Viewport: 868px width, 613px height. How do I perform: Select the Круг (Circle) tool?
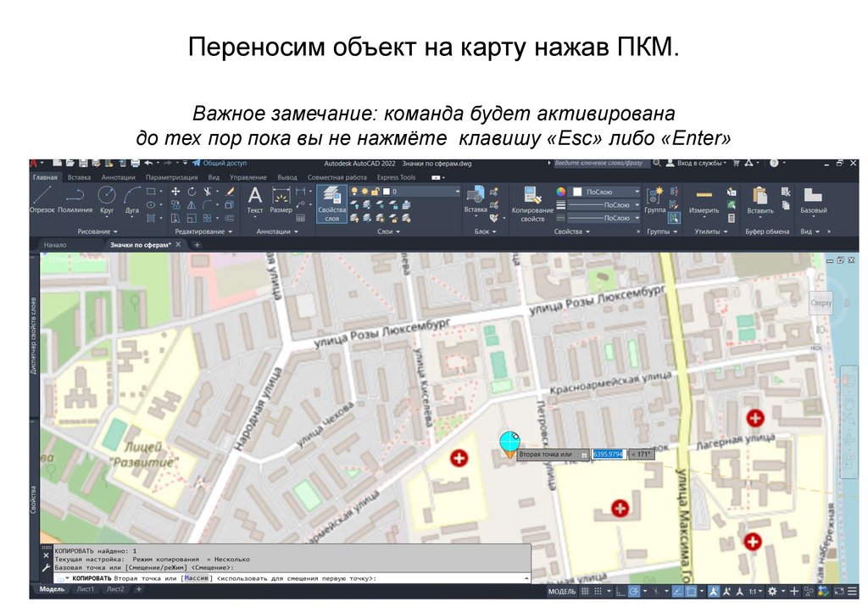click(107, 199)
